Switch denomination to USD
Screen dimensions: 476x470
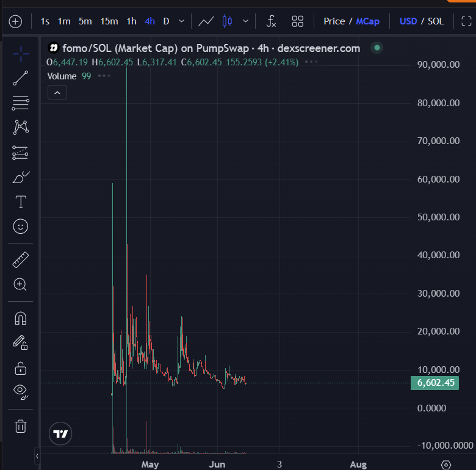pos(408,21)
